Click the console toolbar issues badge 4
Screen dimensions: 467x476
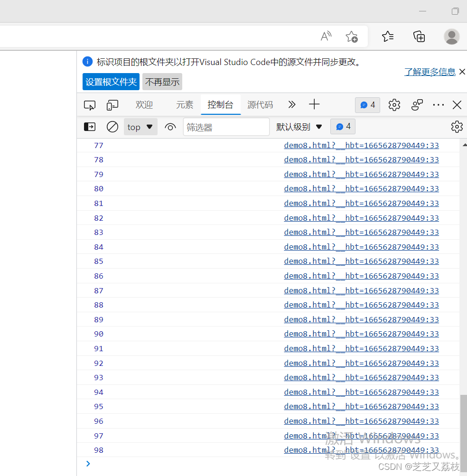tap(343, 127)
